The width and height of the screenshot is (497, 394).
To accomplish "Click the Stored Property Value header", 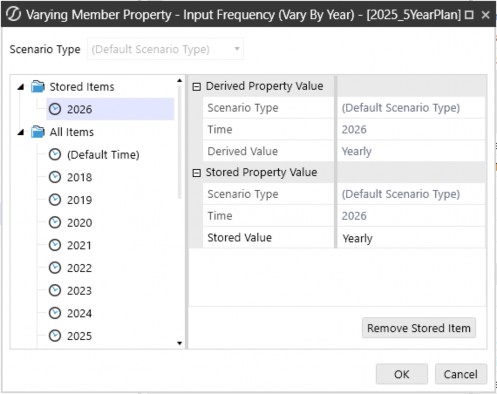I will pyautogui.click(x=261, y=172).
